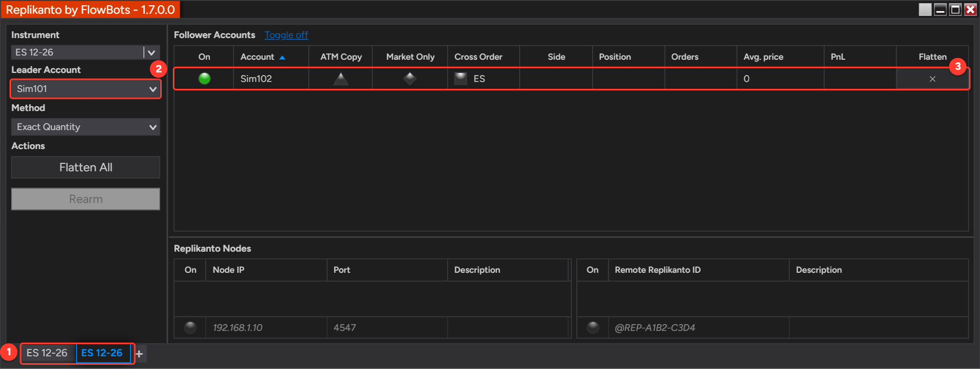Click the Port field 4547
This screenshot has height=369, width=980.
(x=387, y=328)
